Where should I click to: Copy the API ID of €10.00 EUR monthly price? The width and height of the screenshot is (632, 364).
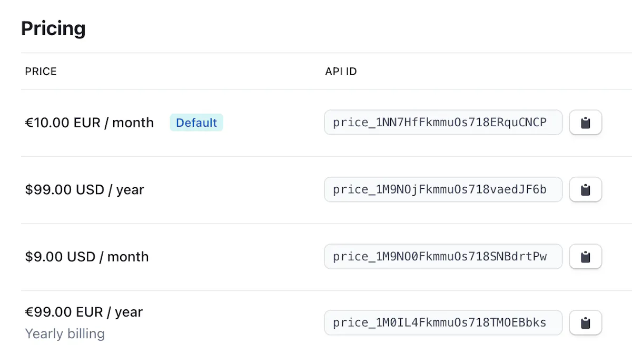pyautogui.click(x=585, y=123)
